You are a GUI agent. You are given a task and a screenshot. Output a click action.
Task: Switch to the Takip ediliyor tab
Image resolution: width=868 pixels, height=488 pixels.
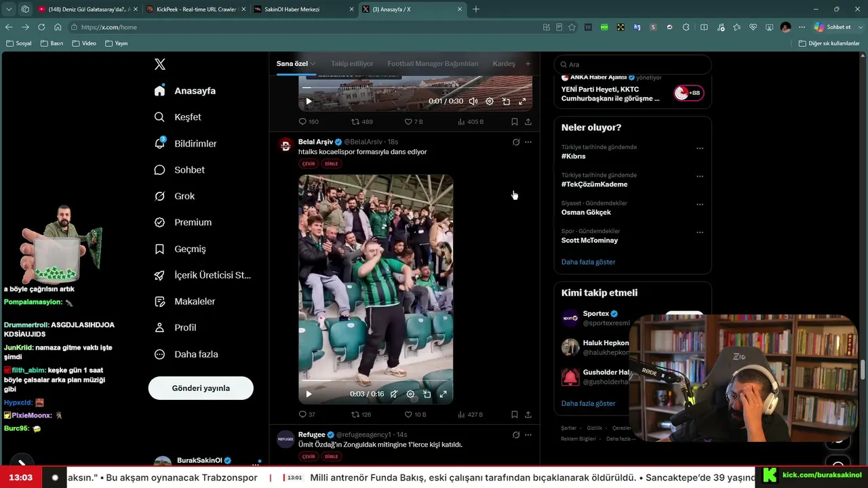pyautogui.click(x=352, y=64)
